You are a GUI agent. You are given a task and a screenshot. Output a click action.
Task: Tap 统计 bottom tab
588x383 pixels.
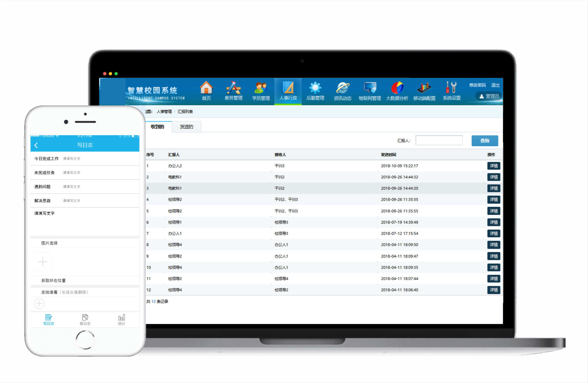pyautogui.click(x=122, y=320)
